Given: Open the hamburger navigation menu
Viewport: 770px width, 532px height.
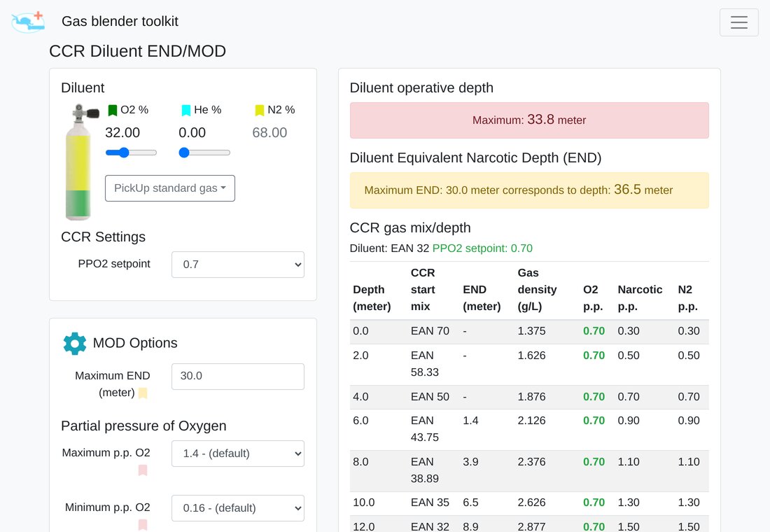Looking at the screenshot, I should click(x=738, y=22).
